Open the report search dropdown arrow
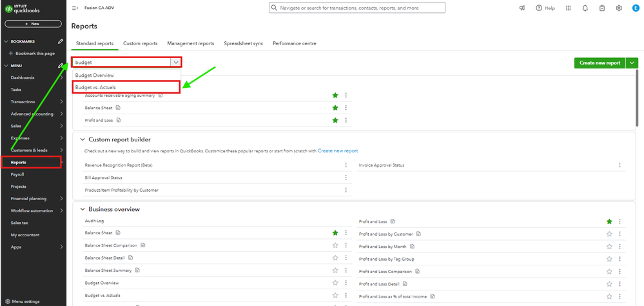Image resolution: width=644 pixels, height=306 pixels. pos(176,63)
